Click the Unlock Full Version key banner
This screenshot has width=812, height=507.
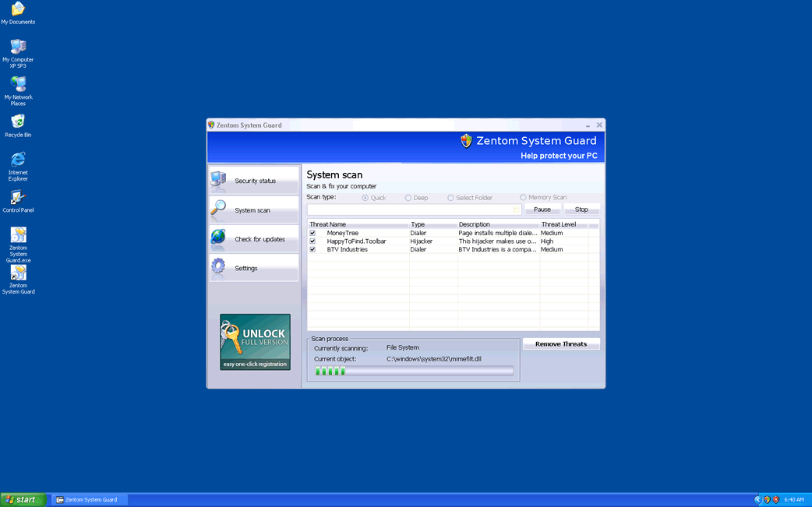(x=255, y=342)
